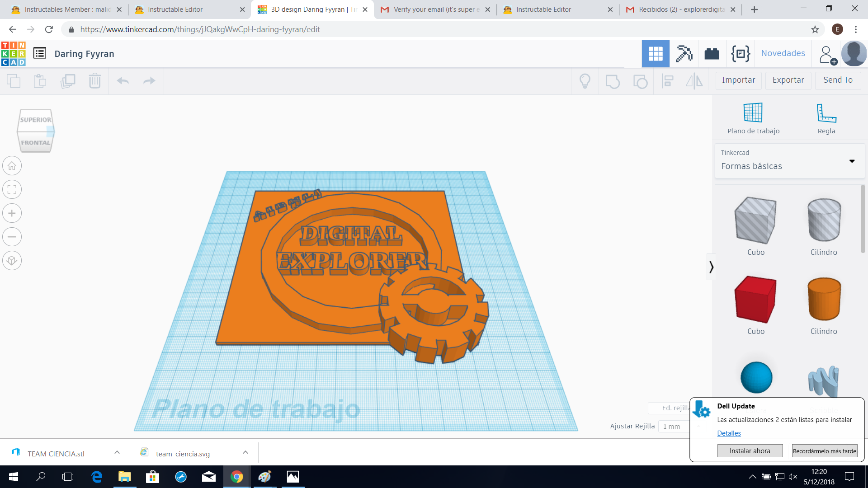868x488 pixels.
Task: Click the Exportar button
Action: pyautogui.click(x=788, y=80)
